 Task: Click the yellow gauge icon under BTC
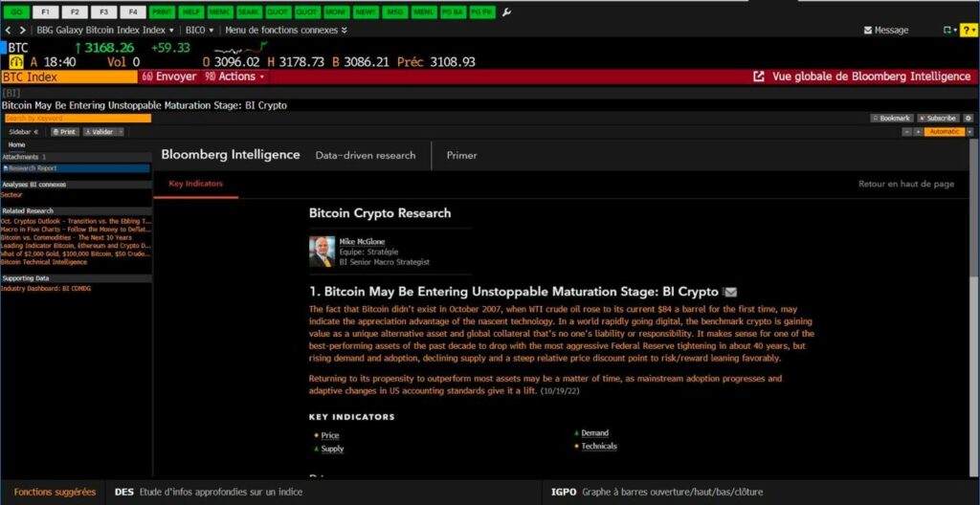(x=16, y=61)
